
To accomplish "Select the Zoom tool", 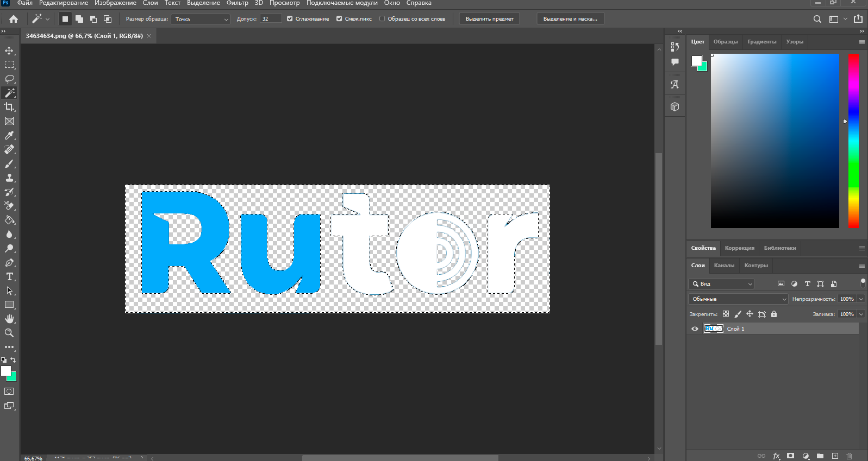I will (9, 333).
